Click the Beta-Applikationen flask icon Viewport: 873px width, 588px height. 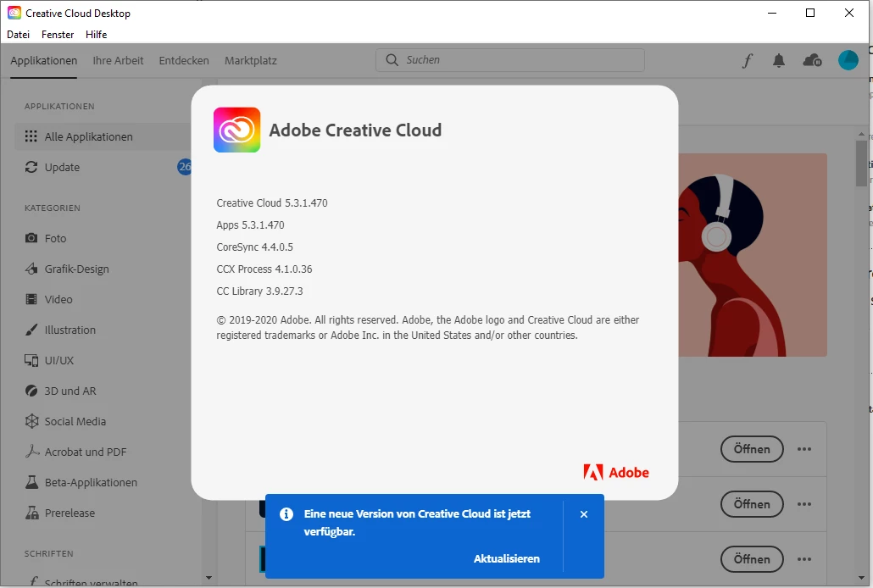pyautogui.click(x=31, y=482)
